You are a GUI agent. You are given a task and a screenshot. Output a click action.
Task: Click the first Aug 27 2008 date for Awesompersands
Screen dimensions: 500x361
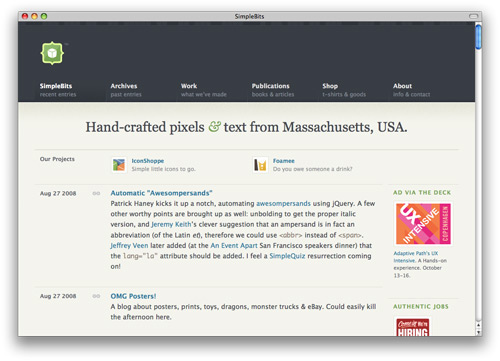point(58,193)
